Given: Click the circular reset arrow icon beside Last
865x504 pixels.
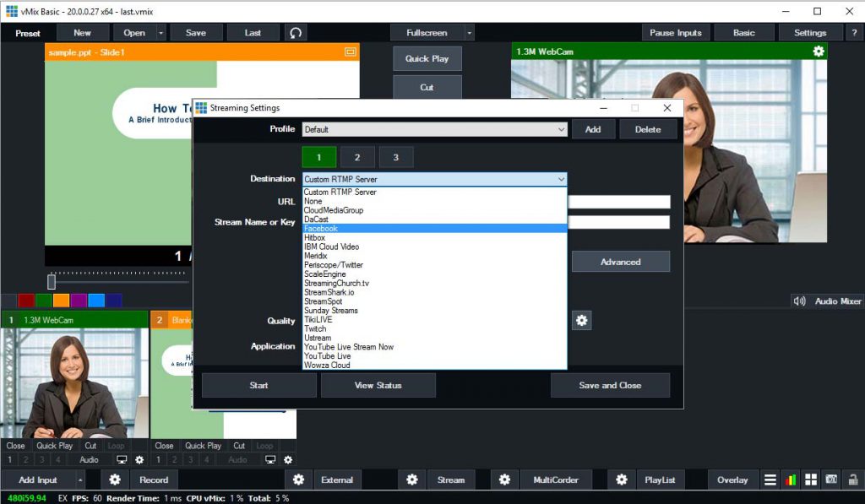Looking at the screenshot, I should (x=296, y=33).
